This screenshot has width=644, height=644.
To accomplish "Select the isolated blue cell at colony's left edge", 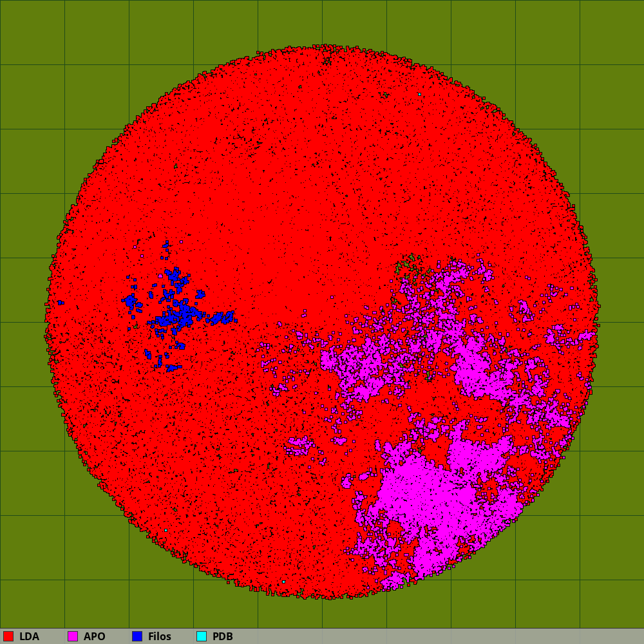I will [60, 302].
